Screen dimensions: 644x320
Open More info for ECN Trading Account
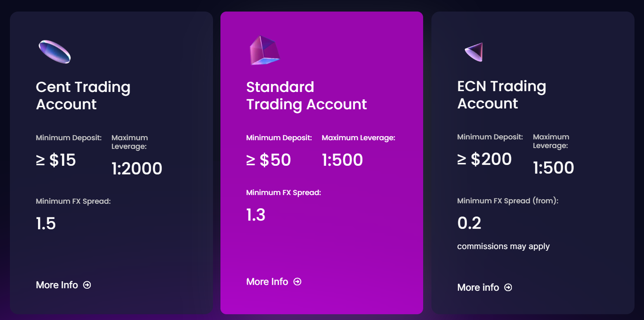[478, 287]
